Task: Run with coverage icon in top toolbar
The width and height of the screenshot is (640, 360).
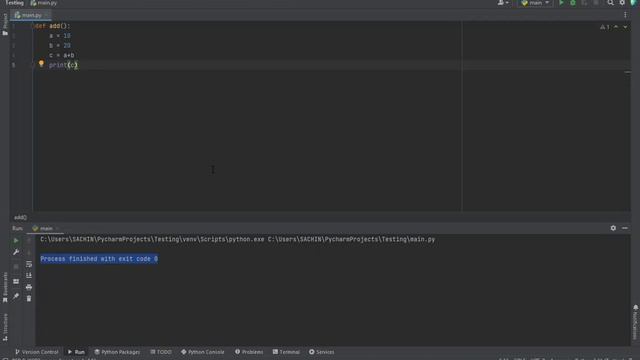Action: (x=584, y=3)
